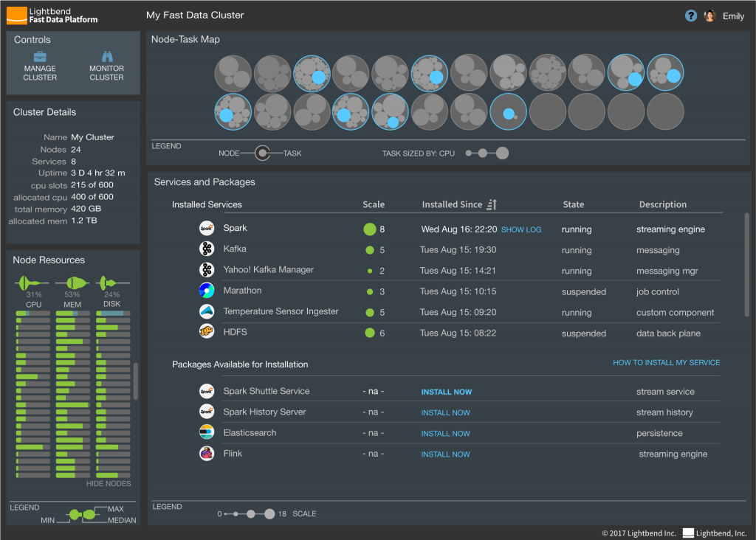Click the Kafka scale indicator dot
Viewport: 756px width, 540px height.
[x=370, y=250]
